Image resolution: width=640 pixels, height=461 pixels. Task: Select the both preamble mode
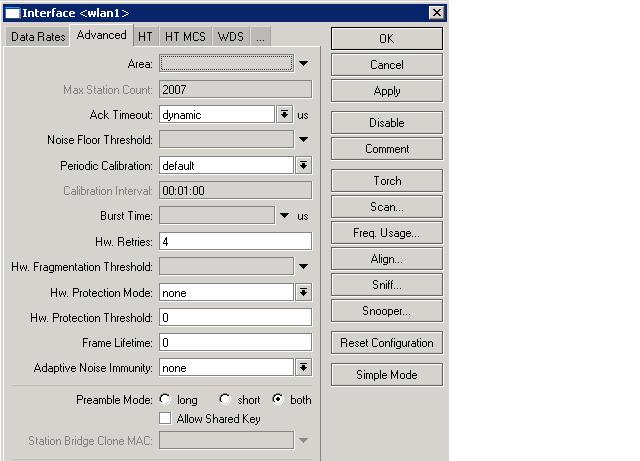point(278,399)
